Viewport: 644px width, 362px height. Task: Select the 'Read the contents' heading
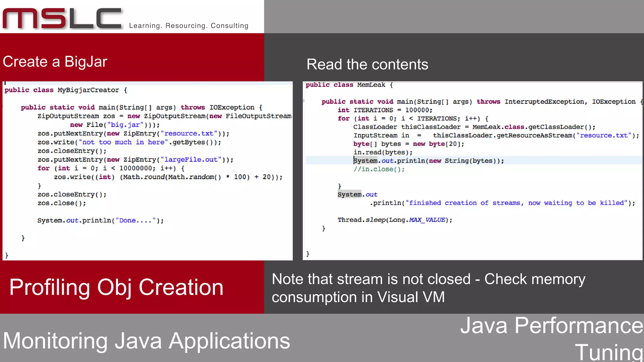pos(367,64)
